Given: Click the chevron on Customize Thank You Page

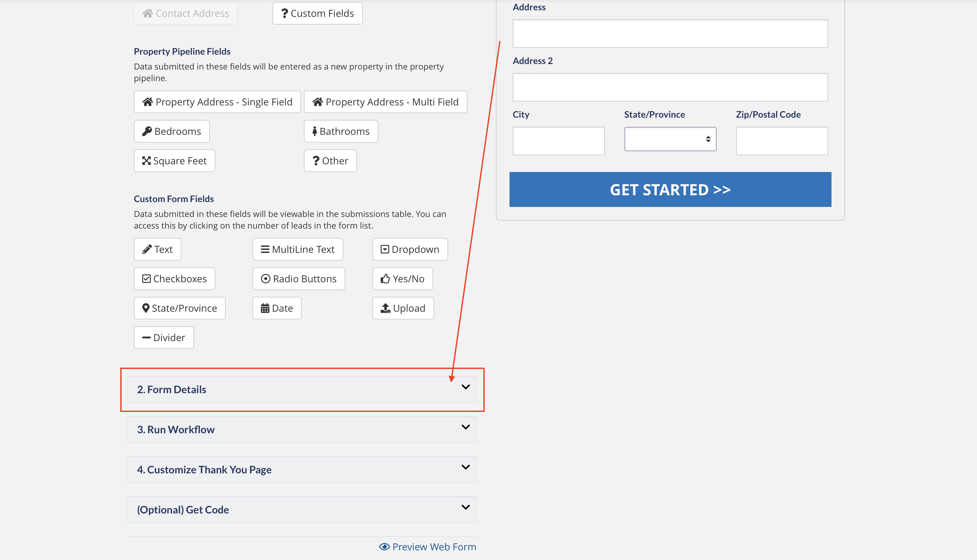Looking at the screenshot, I should click(x=466, y=467).
